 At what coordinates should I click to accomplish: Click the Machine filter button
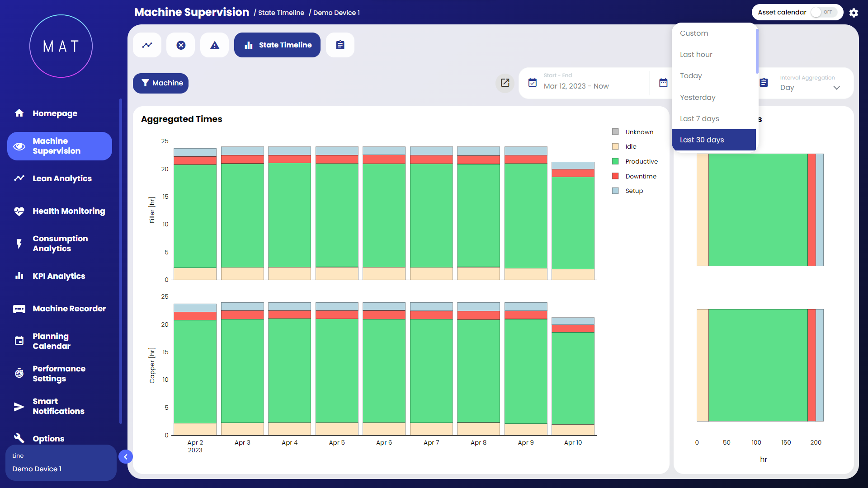pos(160,83)
